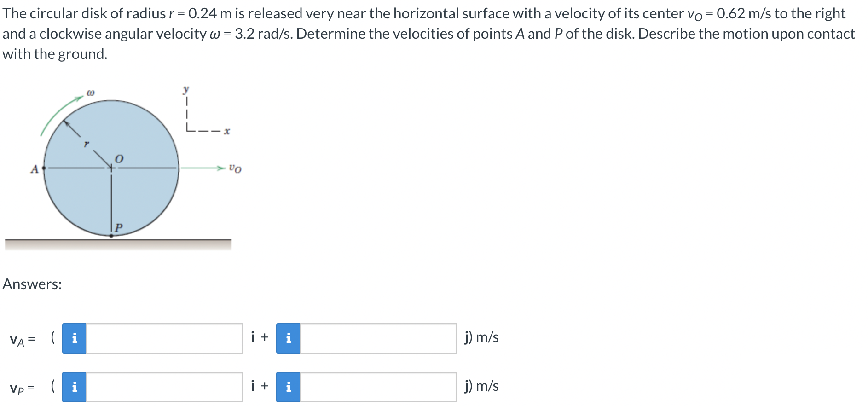The image size is (868, 406).
Task: Click the vP = label
Action: 22,389
